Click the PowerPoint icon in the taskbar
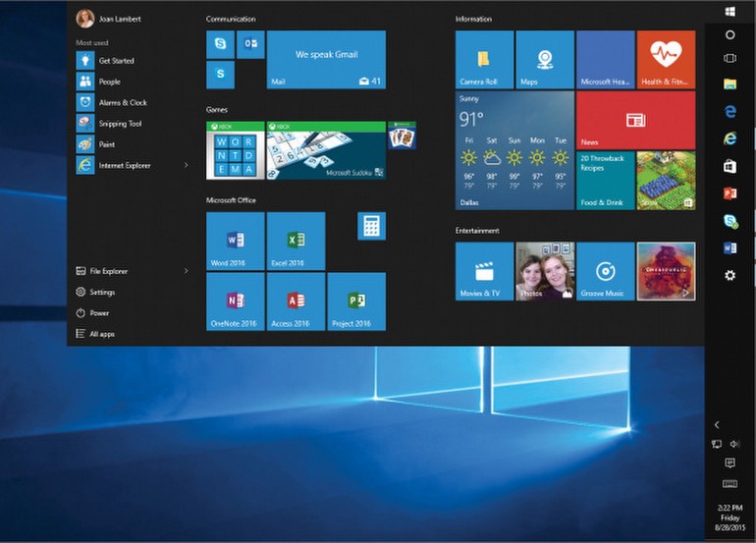Image resolution: width=756 pixels, height=543 pixels. 729,193
